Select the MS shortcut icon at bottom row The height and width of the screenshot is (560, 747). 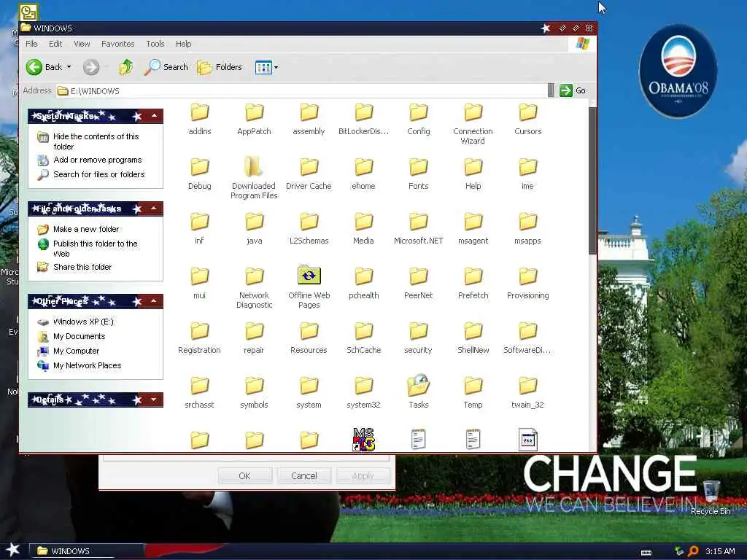pyautogui.click(x=363, y=439)
